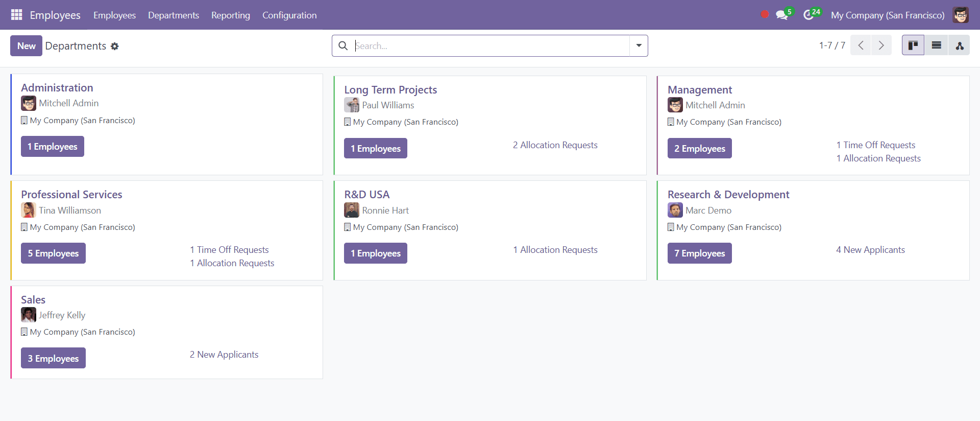The height and width of the screenshot is (421, 980).
Task: Open the Configuration menu
Action: point(289,15)
